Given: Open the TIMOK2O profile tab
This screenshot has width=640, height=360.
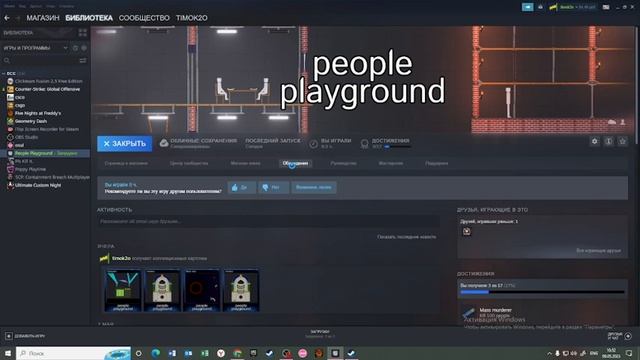Looking at the screenshot, I should click(191, 18).
